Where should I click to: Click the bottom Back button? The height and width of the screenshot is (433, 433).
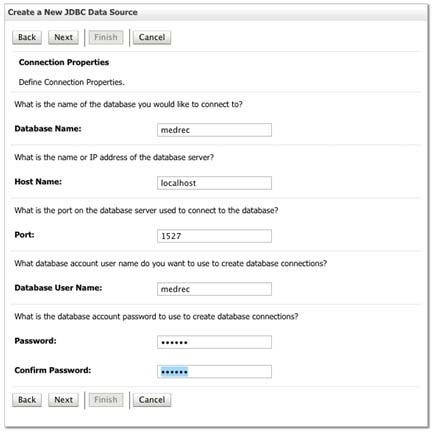[x=27, y=400]
